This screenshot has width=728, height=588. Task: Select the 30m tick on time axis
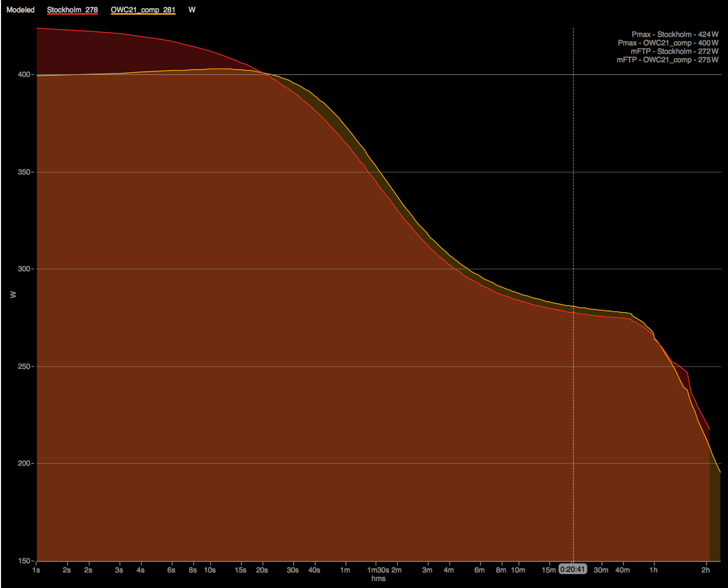[600, 570]
